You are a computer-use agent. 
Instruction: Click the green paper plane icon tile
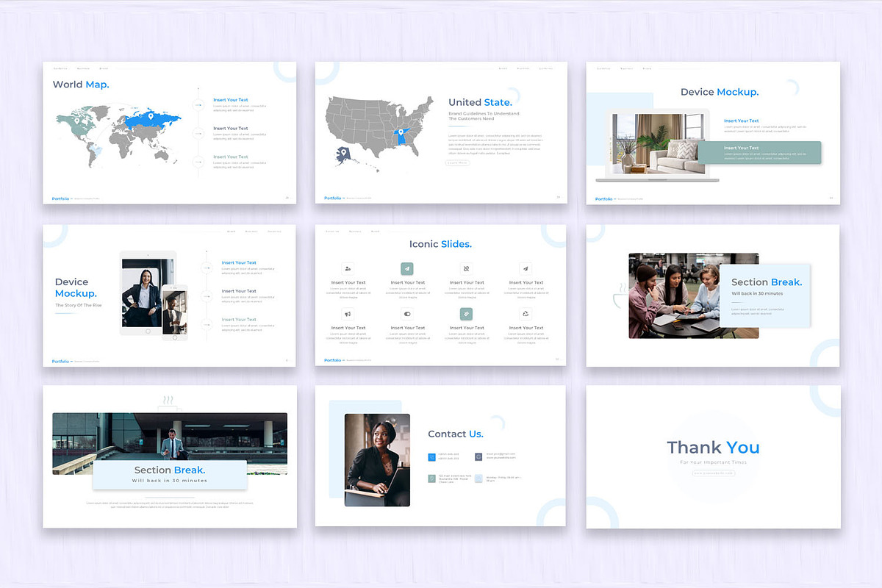(407, 268)
